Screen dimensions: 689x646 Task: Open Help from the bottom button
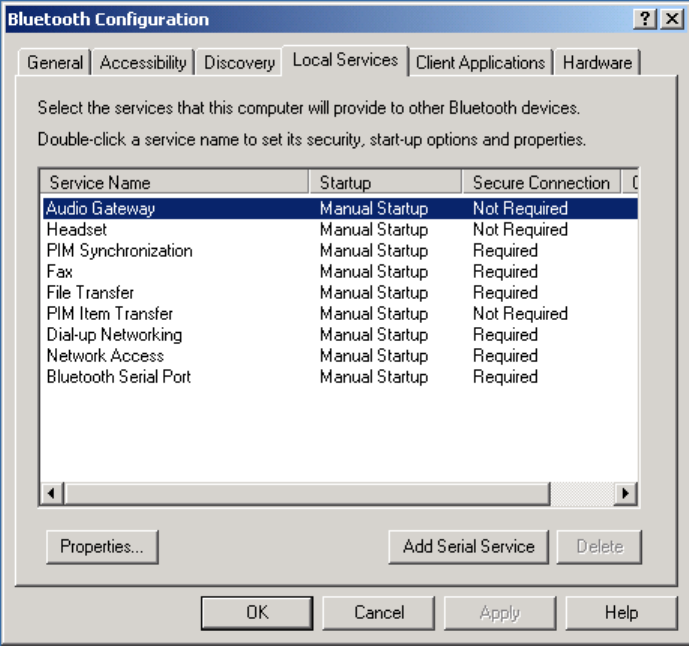[x=621, y=613]
